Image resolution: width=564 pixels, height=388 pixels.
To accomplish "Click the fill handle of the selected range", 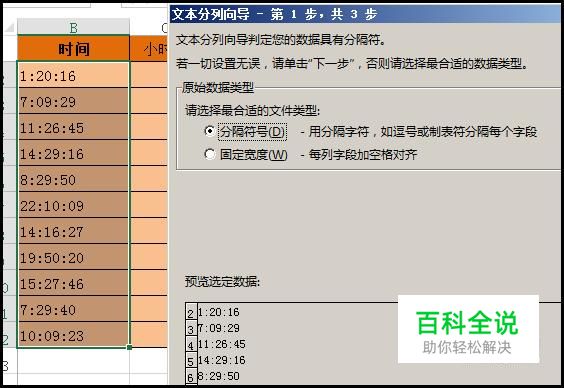I will pos(129,347).
